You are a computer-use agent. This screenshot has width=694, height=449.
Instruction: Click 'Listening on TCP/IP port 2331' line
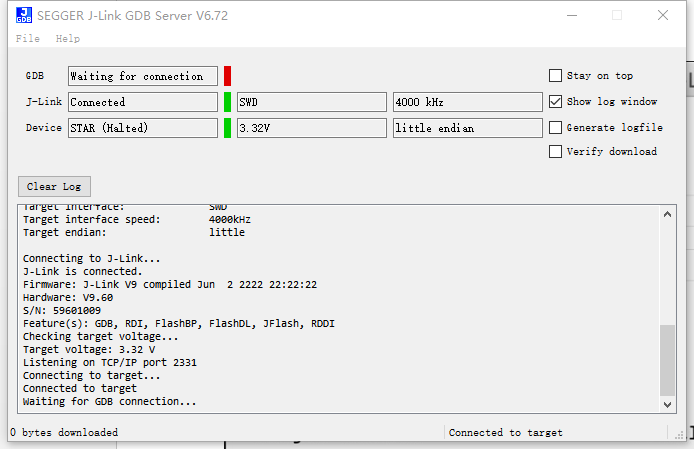(110, 363)
